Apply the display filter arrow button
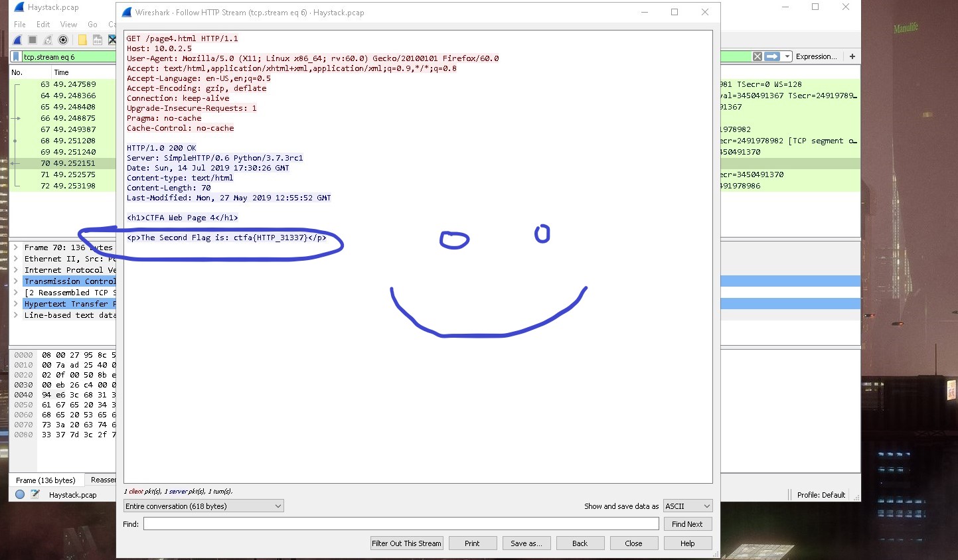 coord(771,56)
